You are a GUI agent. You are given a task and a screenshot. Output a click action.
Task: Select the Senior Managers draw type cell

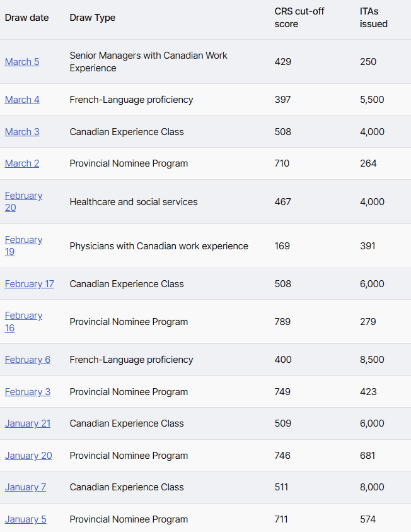pyautogui.click(x=148, y=62)
